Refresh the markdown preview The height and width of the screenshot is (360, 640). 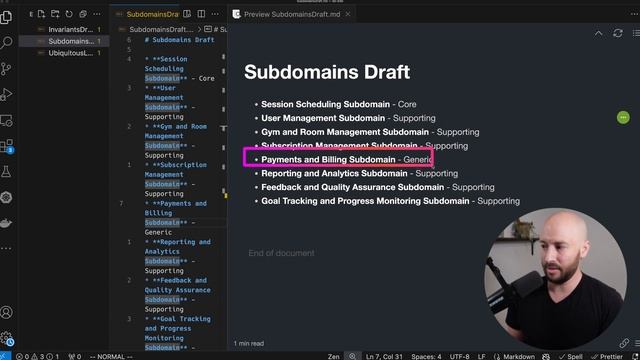[618, 33]
